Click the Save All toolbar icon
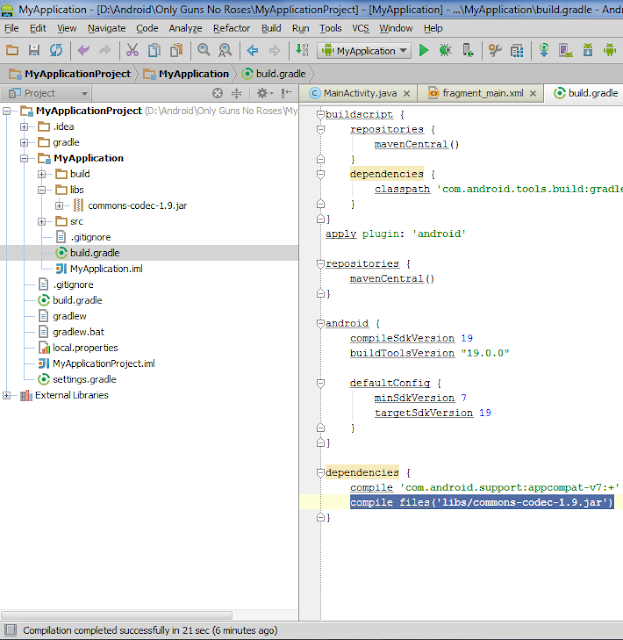Image resolution: width=623 pixels, height=640 pixels. [x=34, y=50]
